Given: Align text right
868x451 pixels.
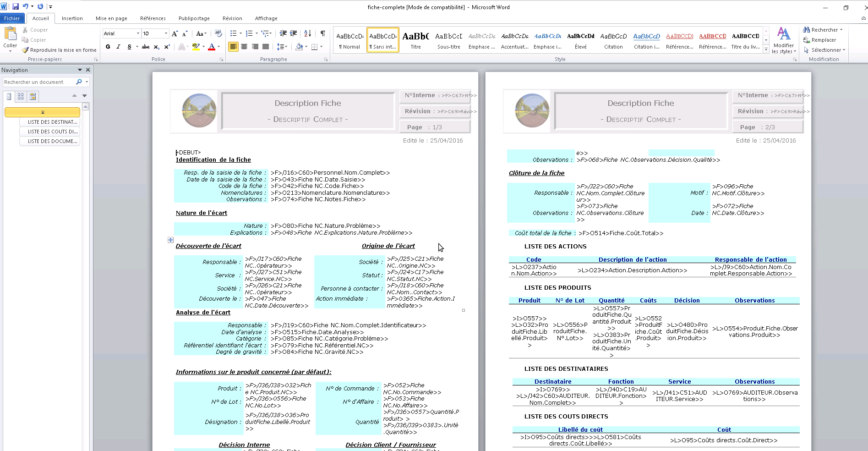Looking at the screenshot, I should click(255, 47).
